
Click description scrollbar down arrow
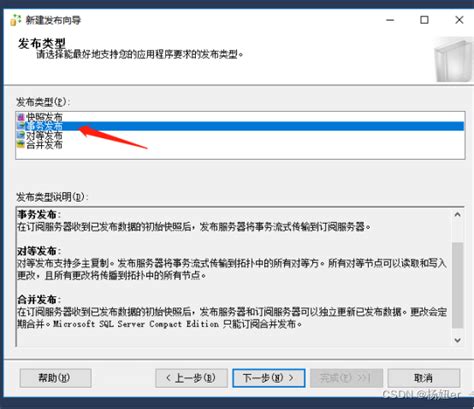(x=458, y=340)
